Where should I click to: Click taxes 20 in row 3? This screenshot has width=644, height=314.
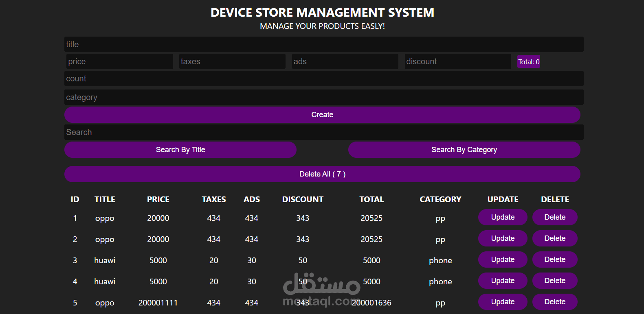click(214, 260)
